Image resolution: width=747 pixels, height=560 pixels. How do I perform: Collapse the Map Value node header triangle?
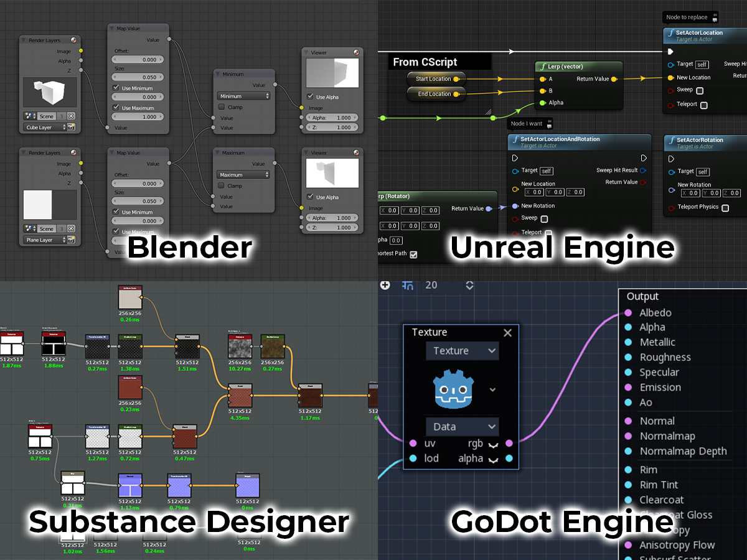111,28
